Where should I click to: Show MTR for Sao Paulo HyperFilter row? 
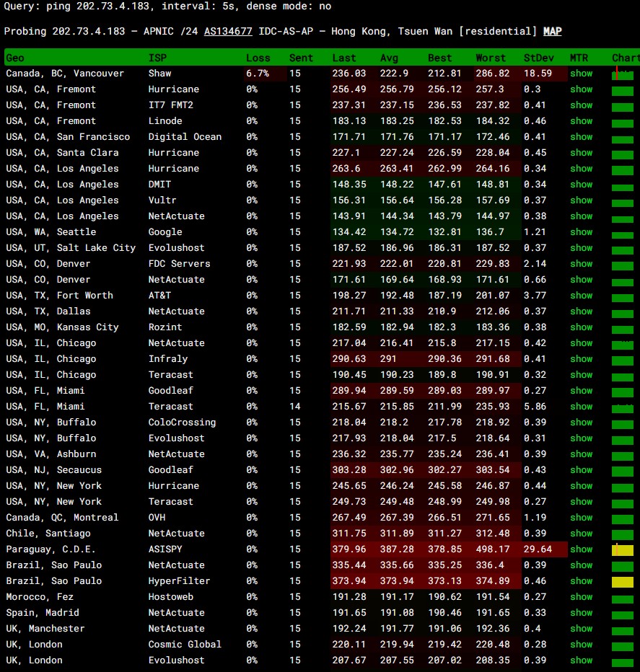[x=582, y=580]
